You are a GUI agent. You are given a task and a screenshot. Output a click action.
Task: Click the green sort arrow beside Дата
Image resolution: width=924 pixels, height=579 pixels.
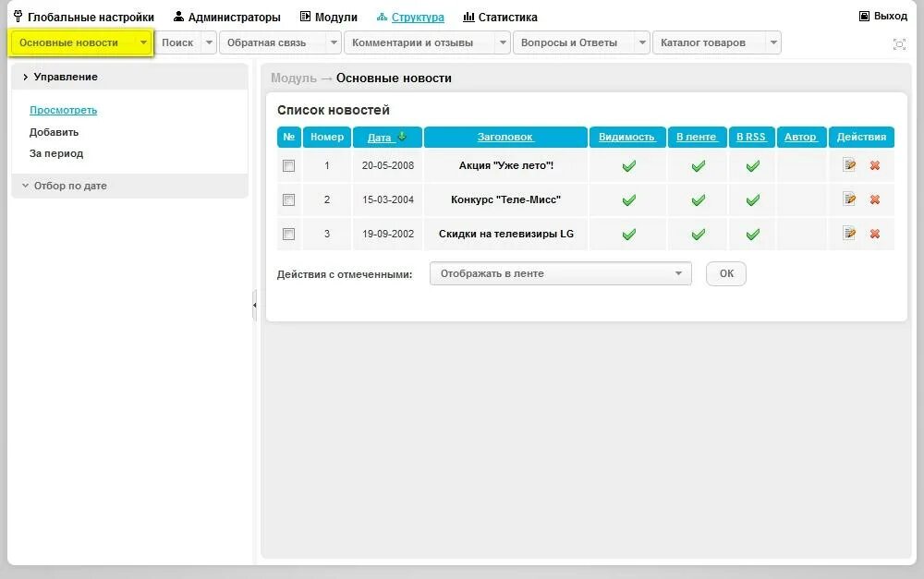click(403, 137)
